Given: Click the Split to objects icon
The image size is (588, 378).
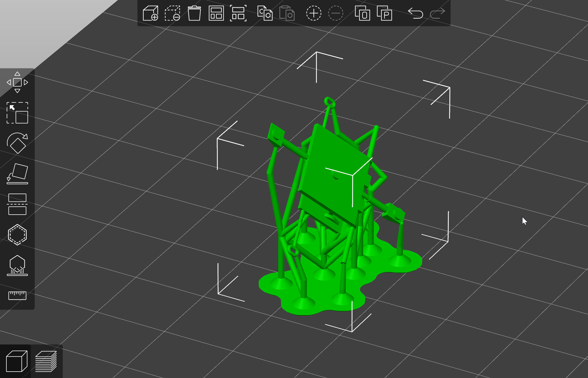Looking at the screenshot, I should [363, 13].
